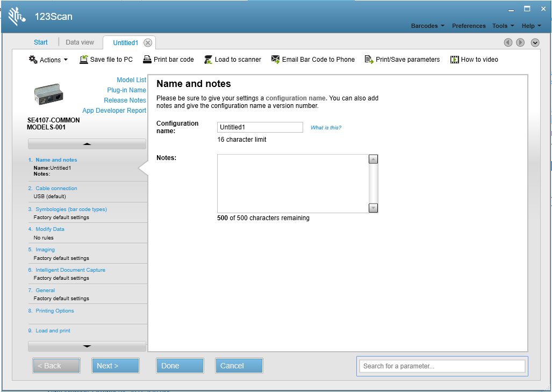The image size is (552, 392).
Task: Open the Tools menu
Action: 503,26
